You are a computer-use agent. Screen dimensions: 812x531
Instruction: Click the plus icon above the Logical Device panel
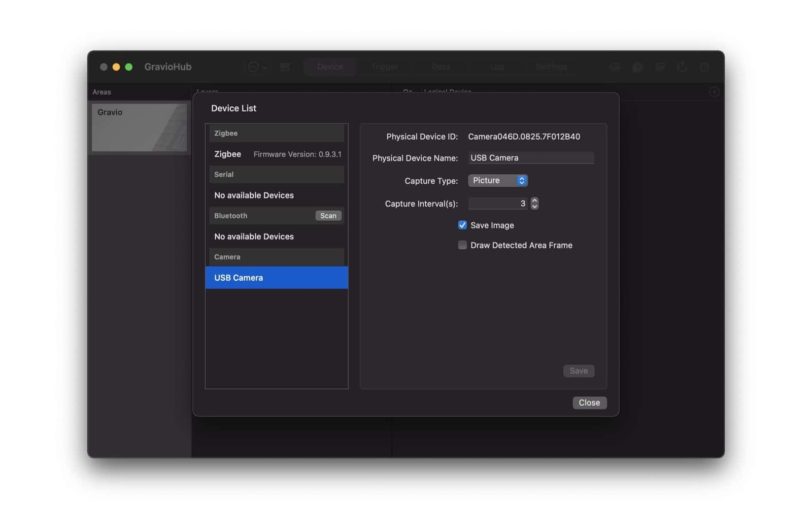pos(714,91)
